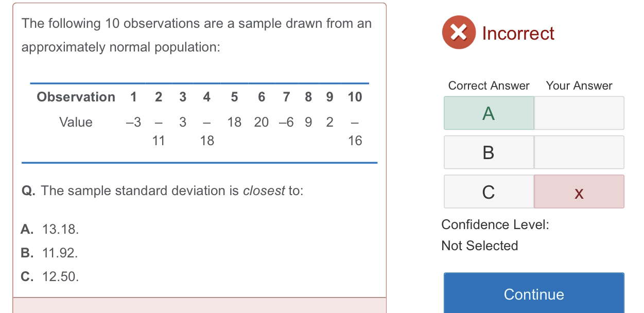644x313 pixels.
Task: Click the Observation table header
Action: pos(76,97)
